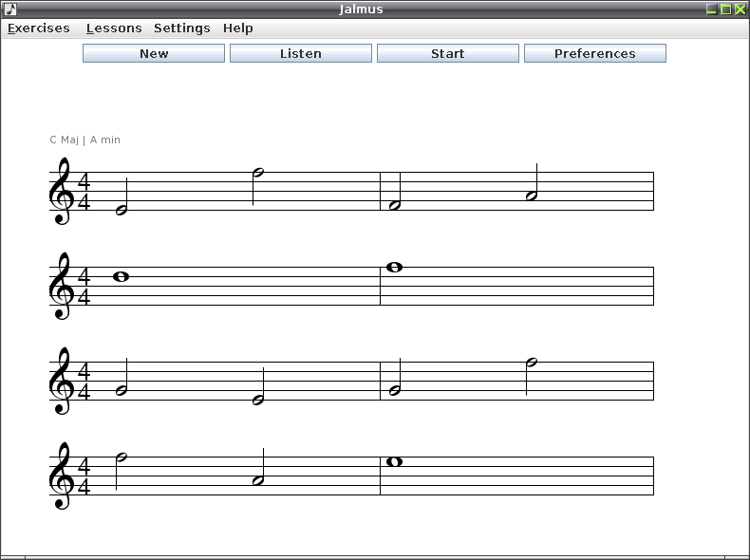Click the whole note in second staff's second measure
The height and width of the screenshot is (560, 750).
(x=394, y=267)
